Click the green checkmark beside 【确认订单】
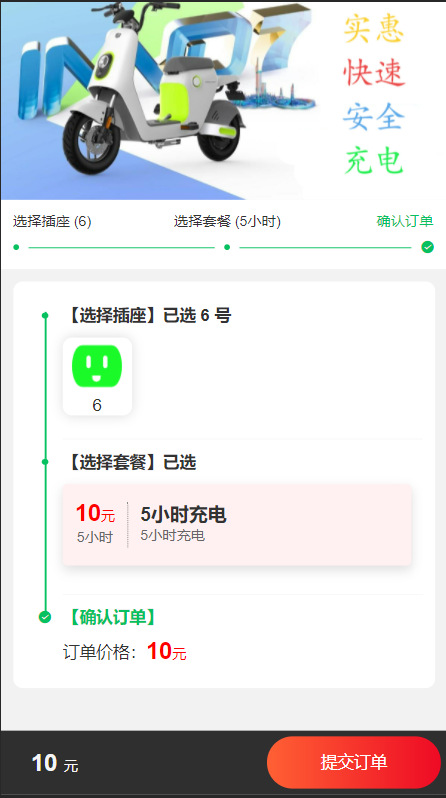 coord(45,617)
